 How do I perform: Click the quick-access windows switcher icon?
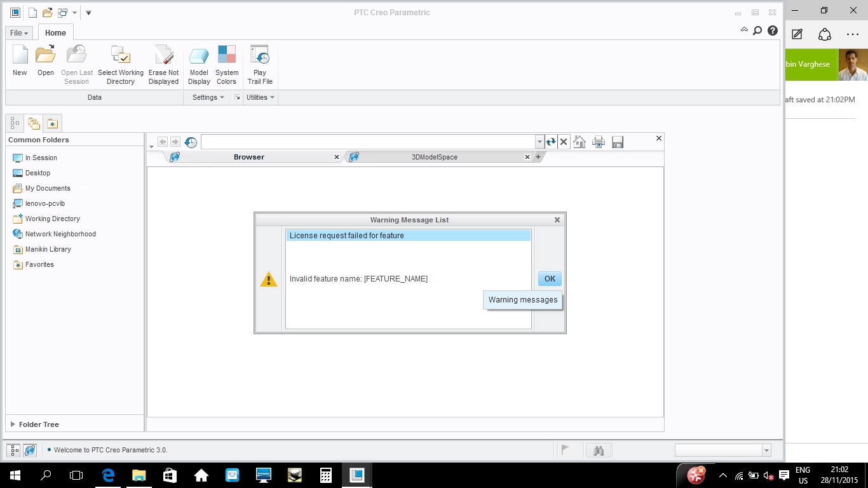pos(62,13)
